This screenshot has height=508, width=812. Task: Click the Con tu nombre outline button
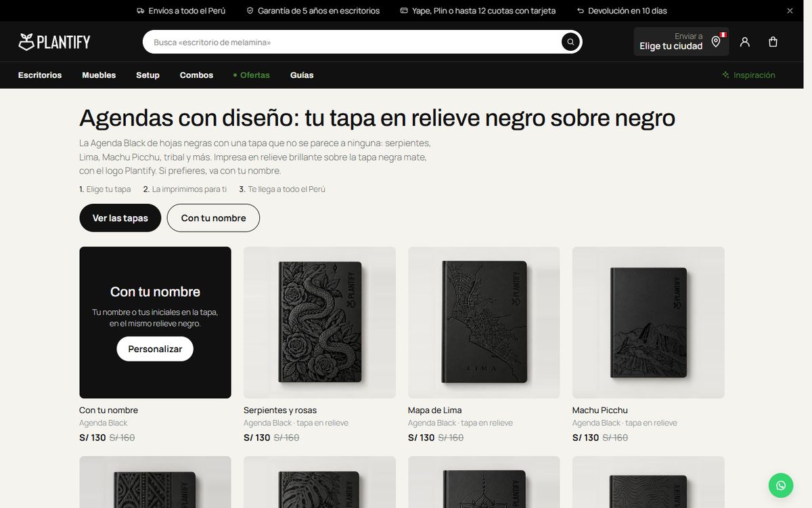pyautogui.click(x=213, y=218)
